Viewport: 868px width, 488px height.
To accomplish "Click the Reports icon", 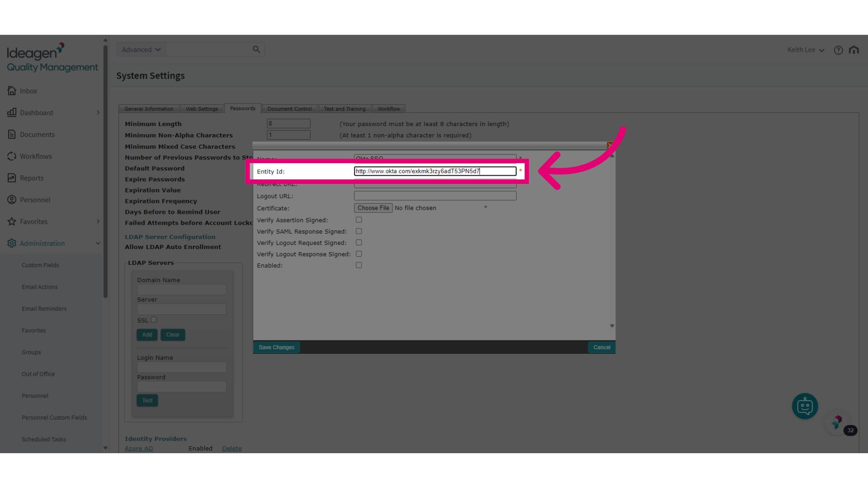I will point(12,178).
